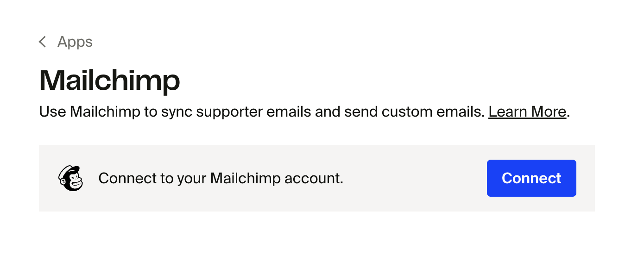The width and height of the screenshot is (644, 274).
Task: Go back using the left arrow
Action: (x=43, y=42)
